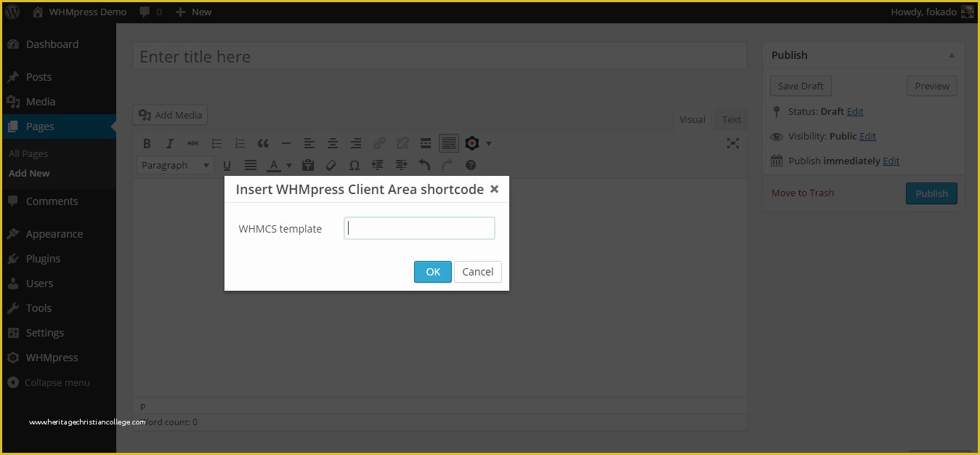Apply strikethrough formatting
The image size is (980, 455).
[x=193, y=143]
